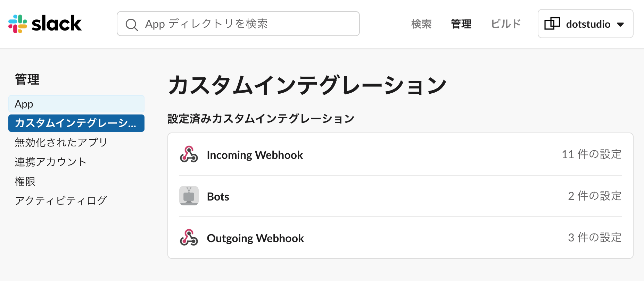Click the search magnifier icon
The image size is (644, 281).
pyautogui.click(x=132, y=24)
